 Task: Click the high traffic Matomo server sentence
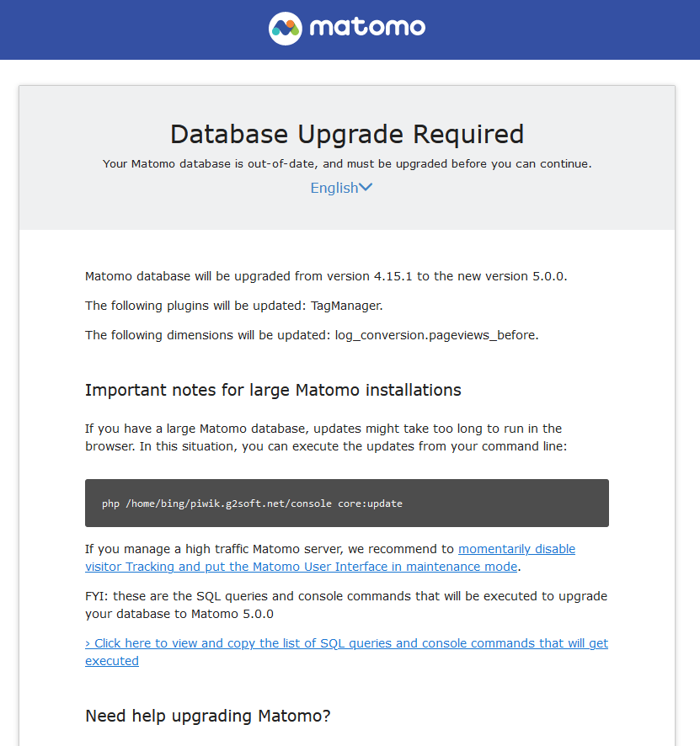270,549
